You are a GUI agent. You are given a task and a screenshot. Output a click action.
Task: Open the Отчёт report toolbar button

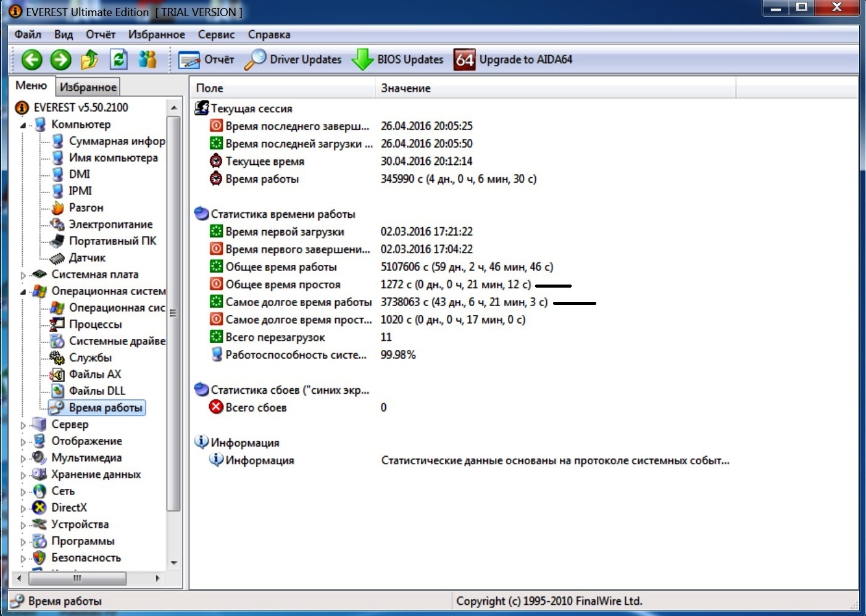pyautogui.click(x=206, y=60)
